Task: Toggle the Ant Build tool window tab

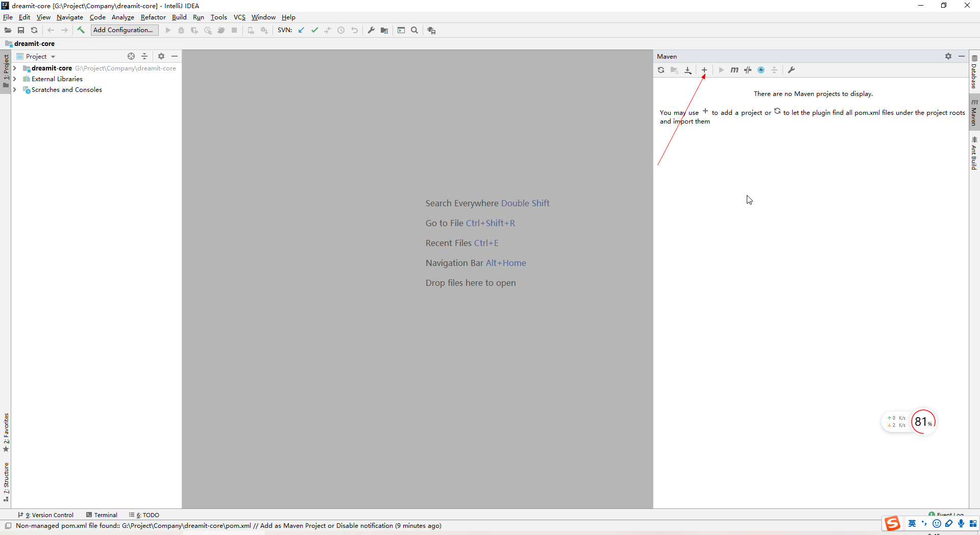Action: tap(974, 153)
